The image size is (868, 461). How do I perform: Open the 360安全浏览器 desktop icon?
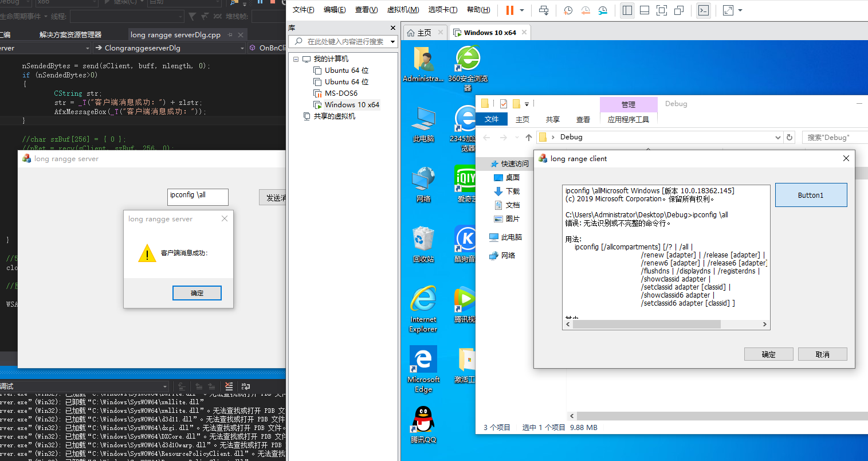pyautogui.click(x=468, y=69)
